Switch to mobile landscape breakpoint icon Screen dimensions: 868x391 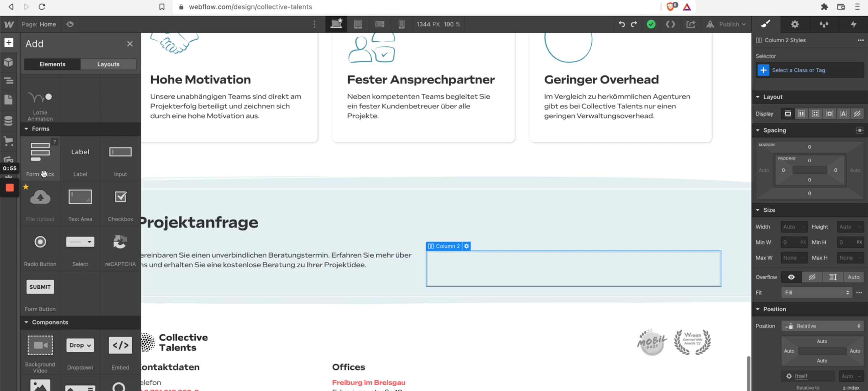pos(380,24)
